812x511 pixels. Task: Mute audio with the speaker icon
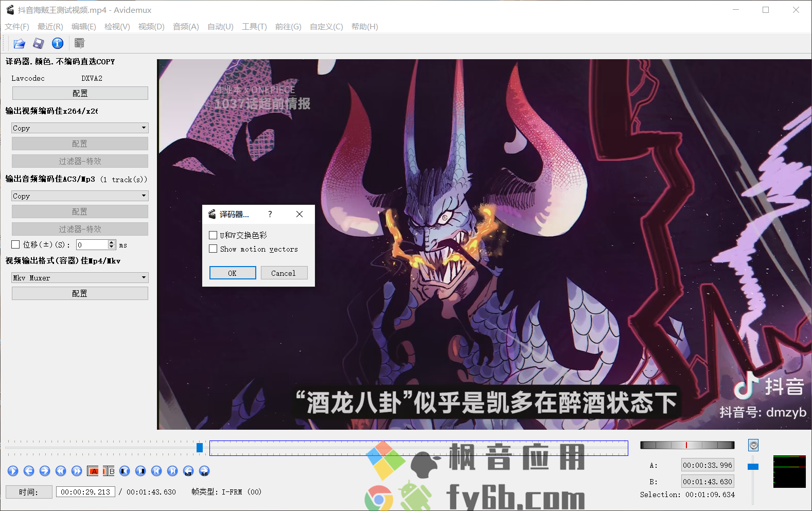coord(753,445)
